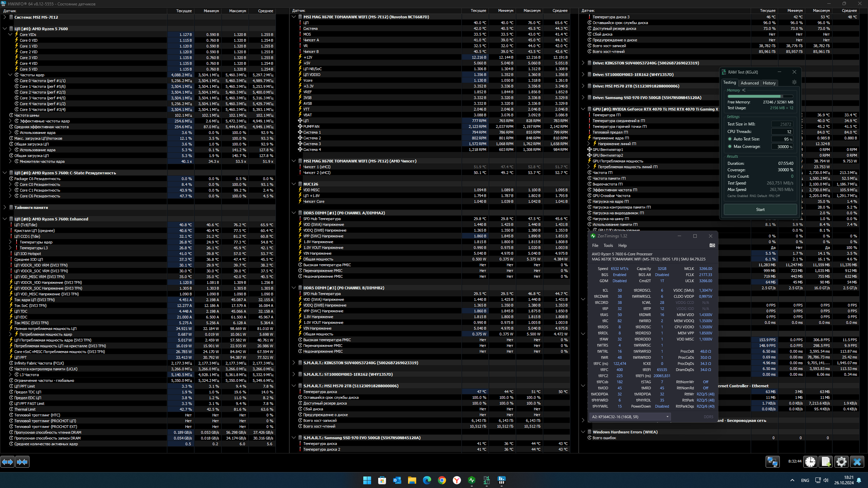Click the CPU Threads input field
Screen dimensions: 868x488
click(x=782, y=132)
